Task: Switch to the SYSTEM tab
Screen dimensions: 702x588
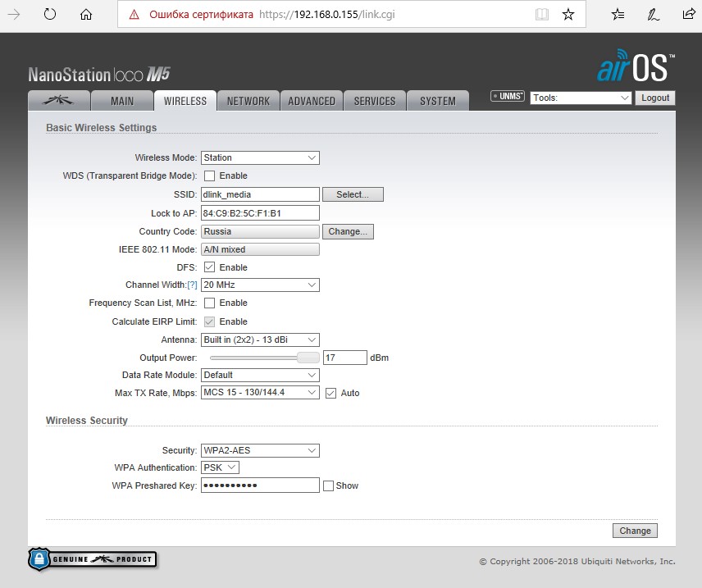Action: 438,101
